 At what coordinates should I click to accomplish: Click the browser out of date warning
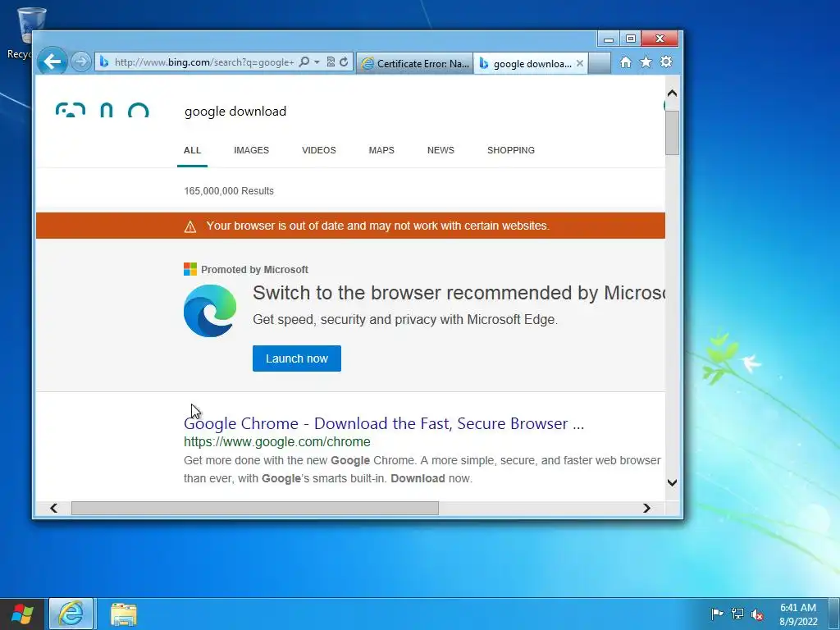377,226
